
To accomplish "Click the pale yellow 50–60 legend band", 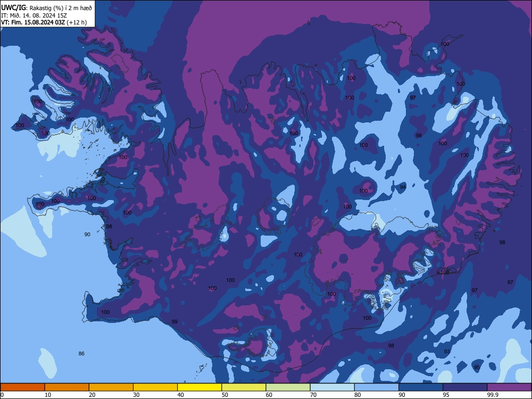I will pos(244,387).
